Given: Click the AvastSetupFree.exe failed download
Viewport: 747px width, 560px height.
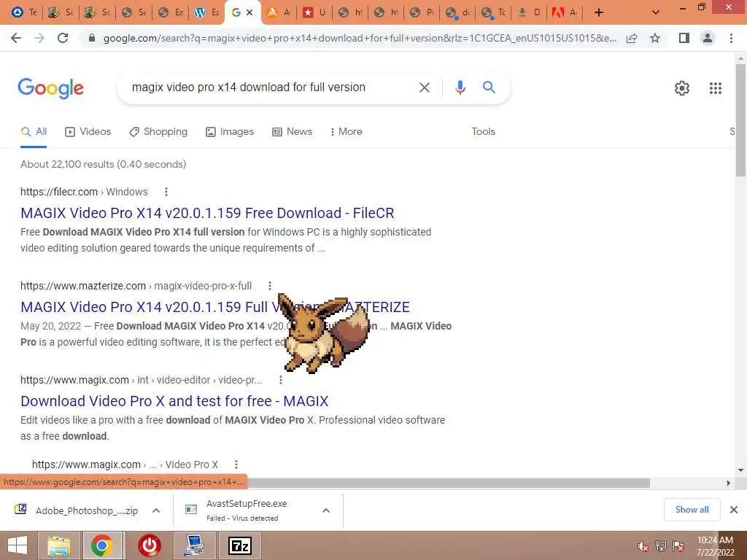Looking at the screenshot, I should (248, 510).
